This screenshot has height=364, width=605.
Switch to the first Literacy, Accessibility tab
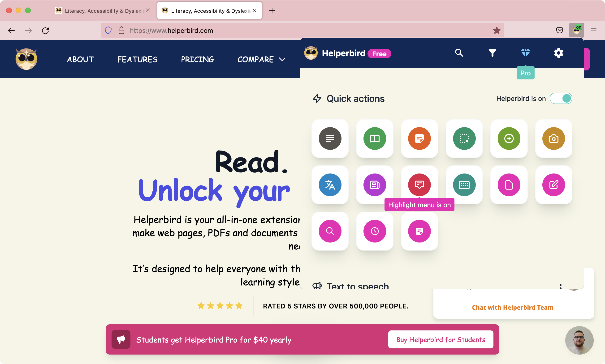[103, 11]
